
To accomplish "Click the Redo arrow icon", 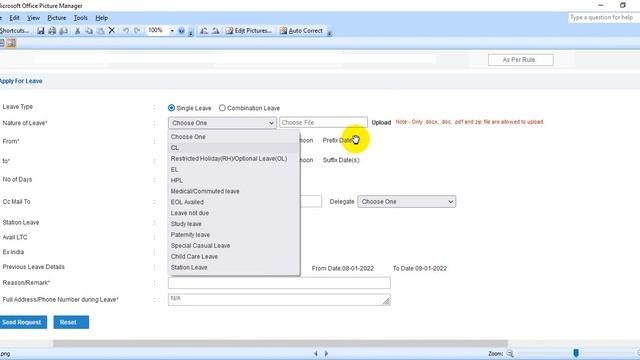I will [137, 31].
